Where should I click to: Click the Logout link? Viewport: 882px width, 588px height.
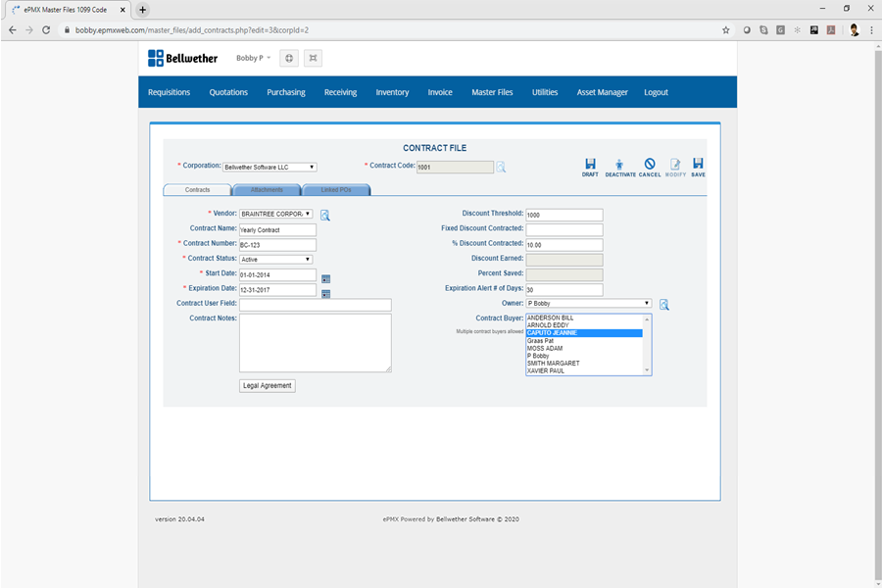656,92
